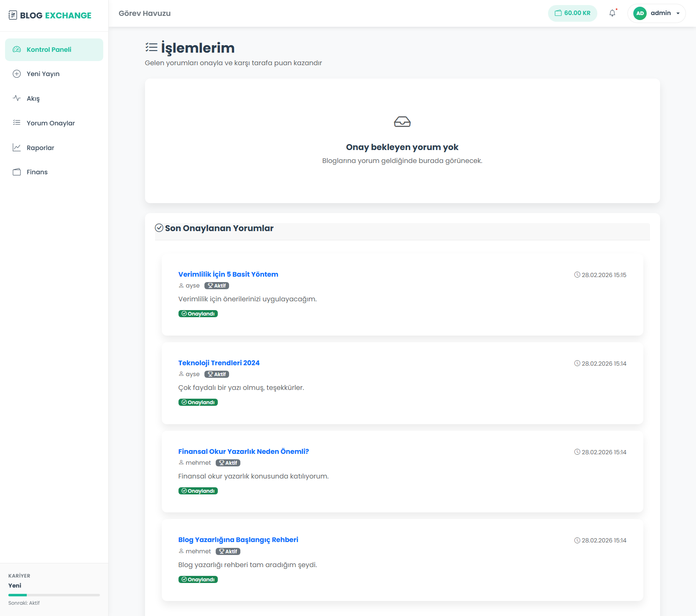Click Onaylandı badge on Verimlilik comment
Viewport: 696px width, 616px height.
(198, 314)
